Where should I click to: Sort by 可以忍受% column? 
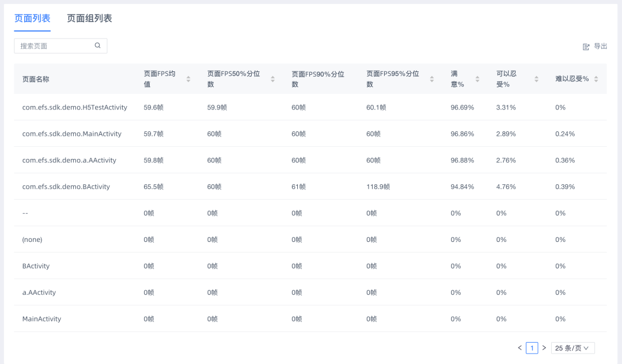[x=536, y=79]
